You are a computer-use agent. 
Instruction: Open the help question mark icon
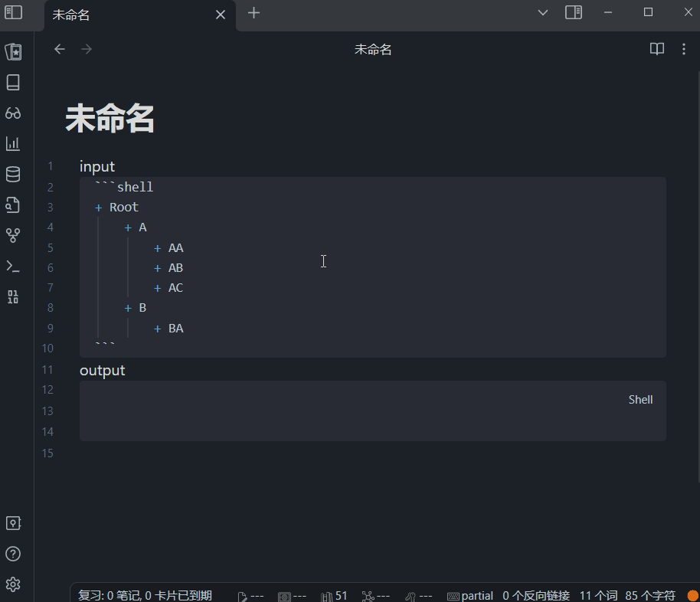(13, 554)
